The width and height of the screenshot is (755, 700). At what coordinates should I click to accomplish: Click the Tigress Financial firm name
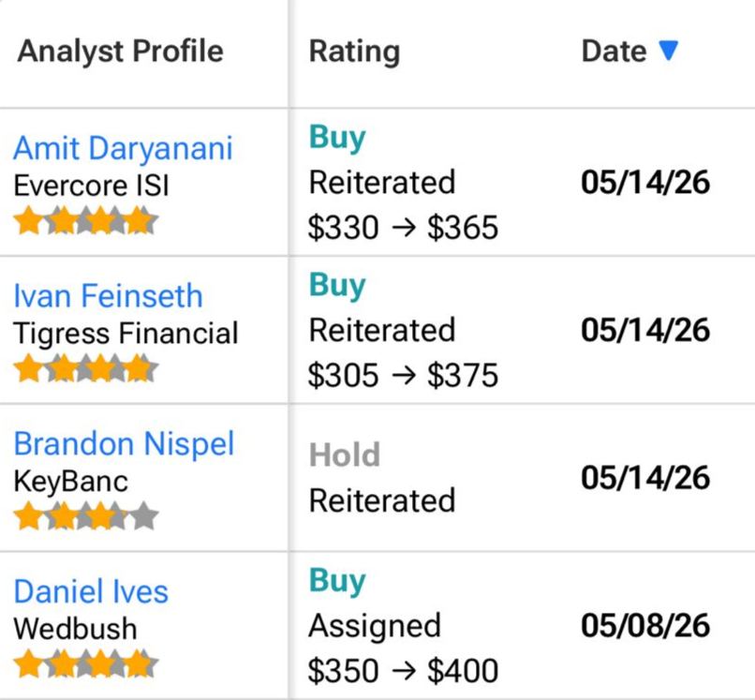click(x=126, y=334)
